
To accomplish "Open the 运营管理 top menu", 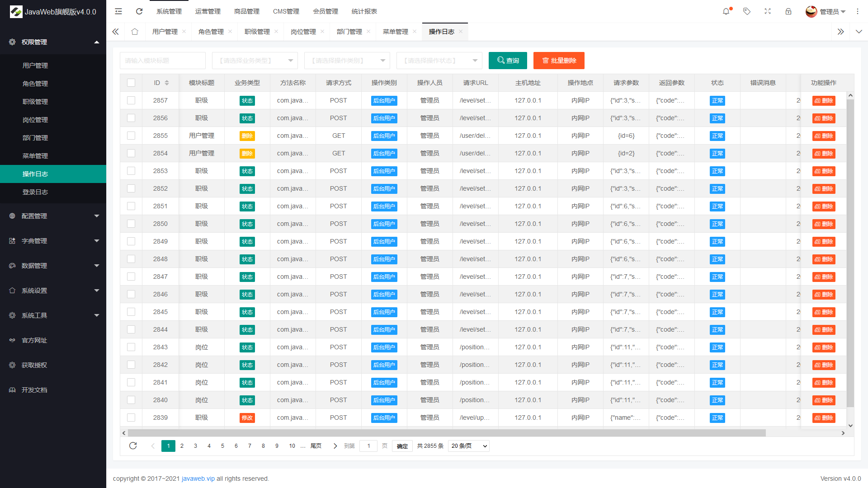I will point(208,11).
